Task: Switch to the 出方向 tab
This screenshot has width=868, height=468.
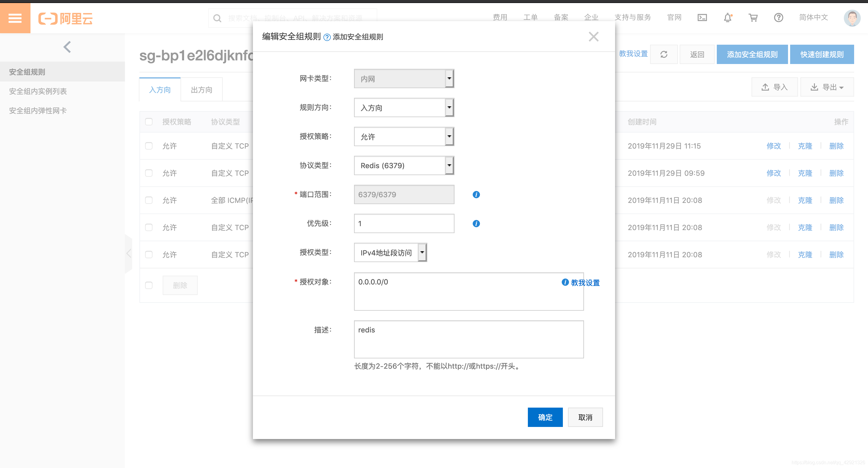Action: 202,90
